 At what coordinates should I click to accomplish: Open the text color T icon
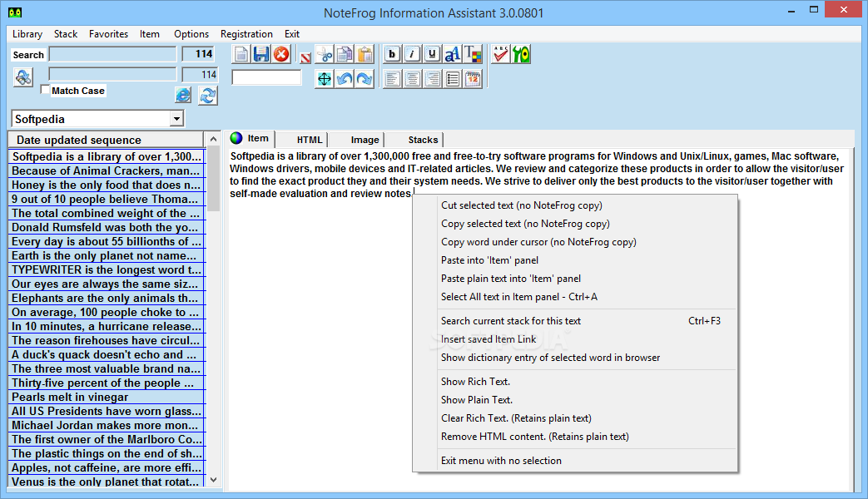472,54
